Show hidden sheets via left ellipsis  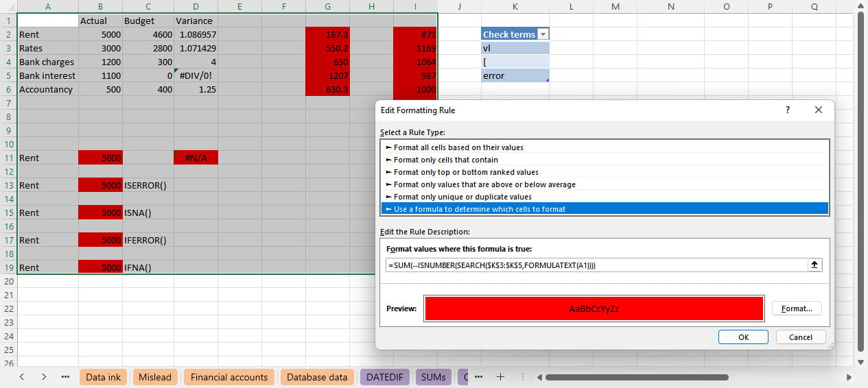click(65, 376)
